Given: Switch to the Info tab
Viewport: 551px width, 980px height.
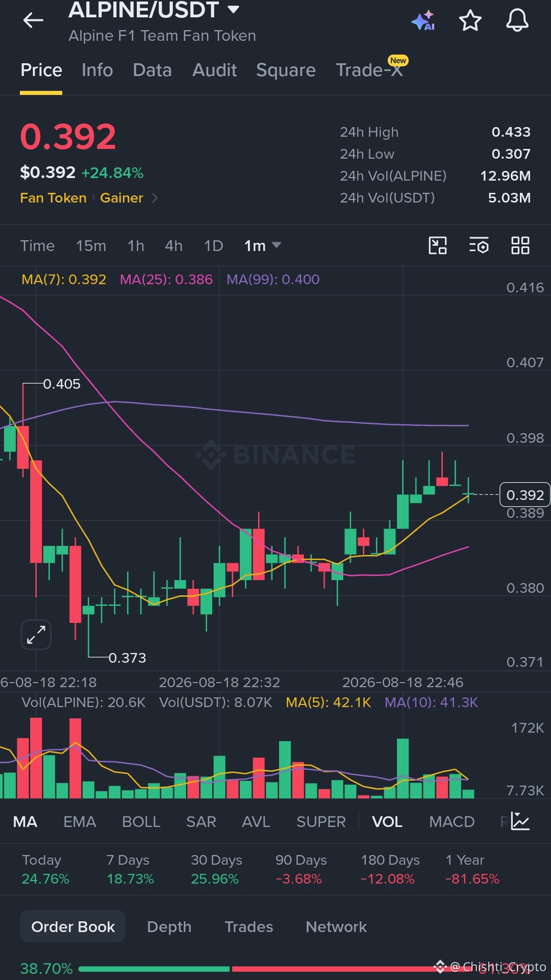Looking at the screenshot, I should 97,70.
